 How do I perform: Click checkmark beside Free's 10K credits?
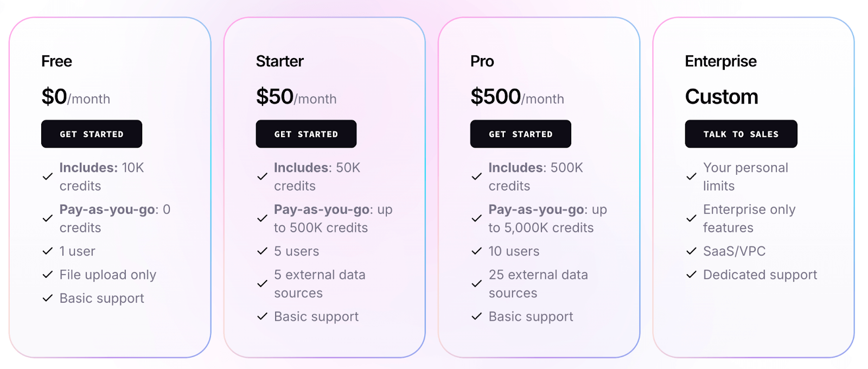48,176
